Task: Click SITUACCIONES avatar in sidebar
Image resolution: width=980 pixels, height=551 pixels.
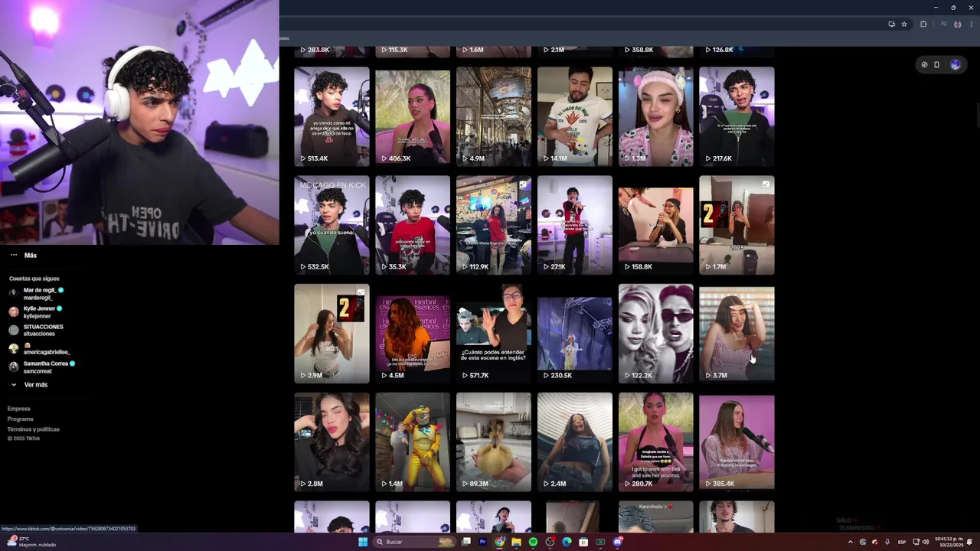Action: (x=14, y=330)
